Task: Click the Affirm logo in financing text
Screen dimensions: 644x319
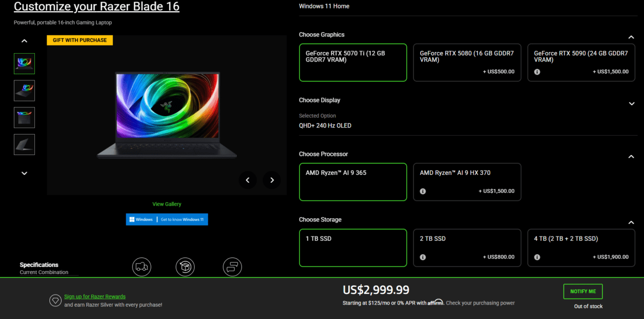Action: click(x=435, y=303)
